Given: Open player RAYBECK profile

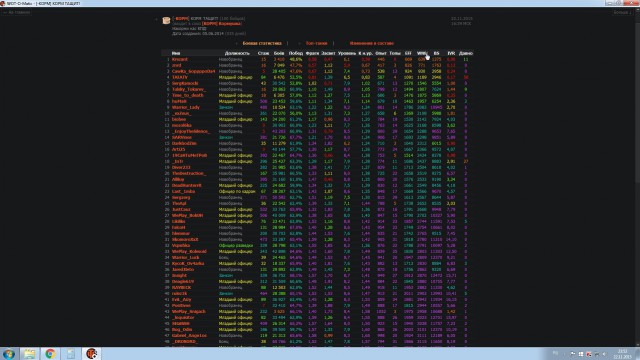Looking at the screenshot, I should click(x=181, y=287).
